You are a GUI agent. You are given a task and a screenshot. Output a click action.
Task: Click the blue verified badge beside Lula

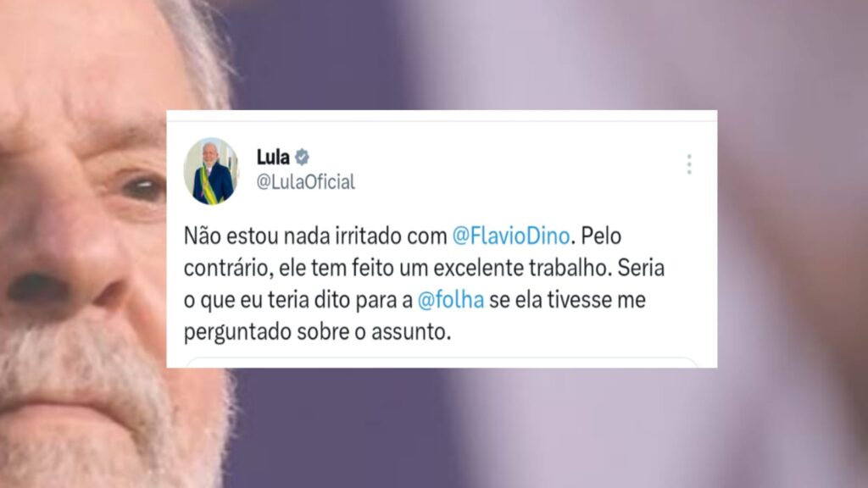(x=302, y=157)
